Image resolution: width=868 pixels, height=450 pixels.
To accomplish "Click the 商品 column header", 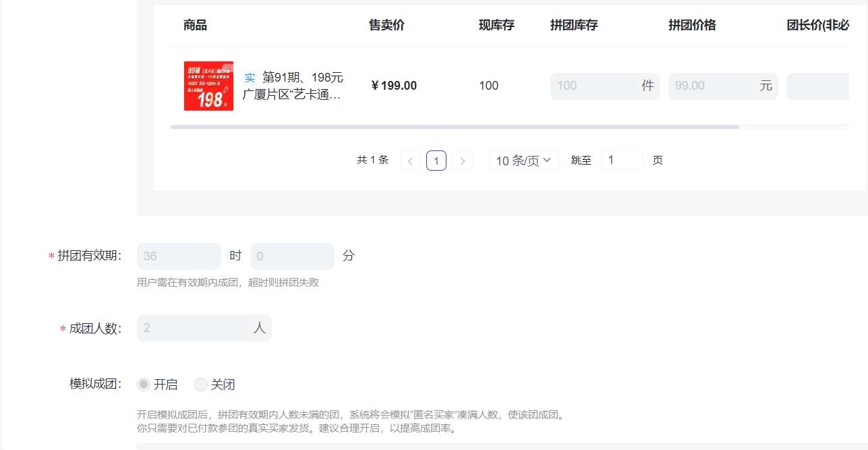I will pos(195,26).
